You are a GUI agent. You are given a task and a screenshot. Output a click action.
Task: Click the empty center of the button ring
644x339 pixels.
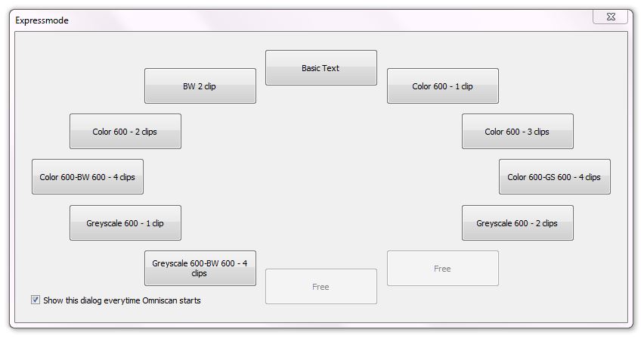320,178
